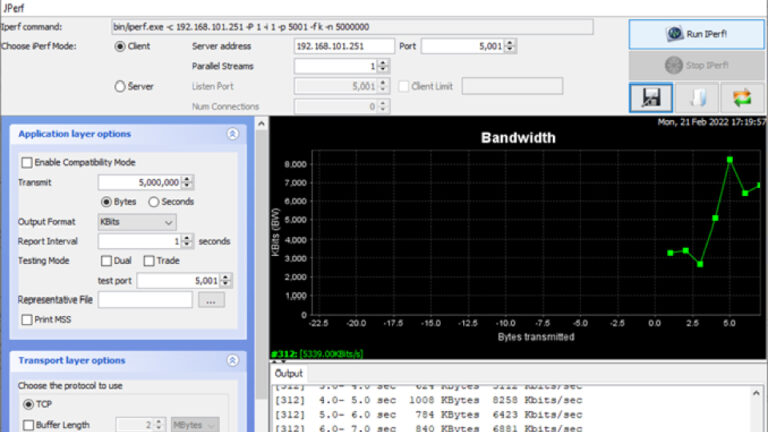Click the Port spinner arrows
The width and height of the screenshot is (768, 432).
click(510, 47)
